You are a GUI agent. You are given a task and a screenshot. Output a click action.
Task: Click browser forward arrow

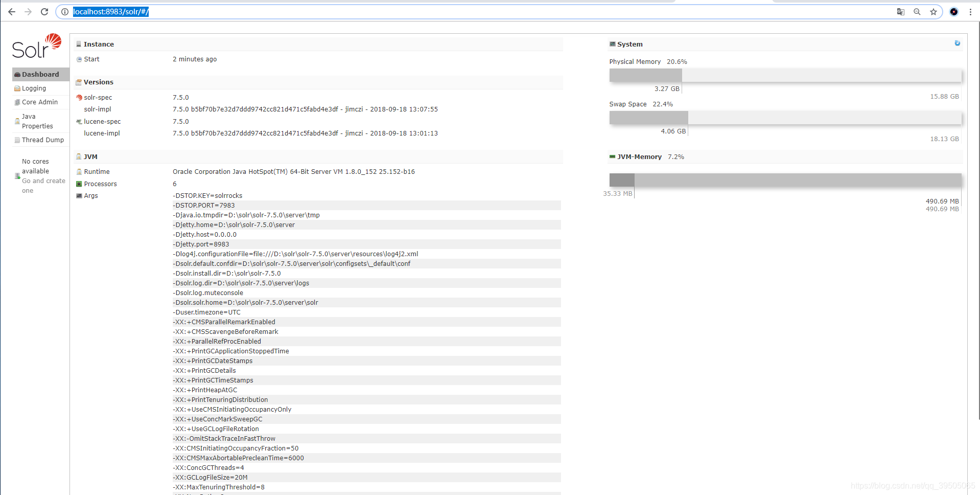(28, 12)
